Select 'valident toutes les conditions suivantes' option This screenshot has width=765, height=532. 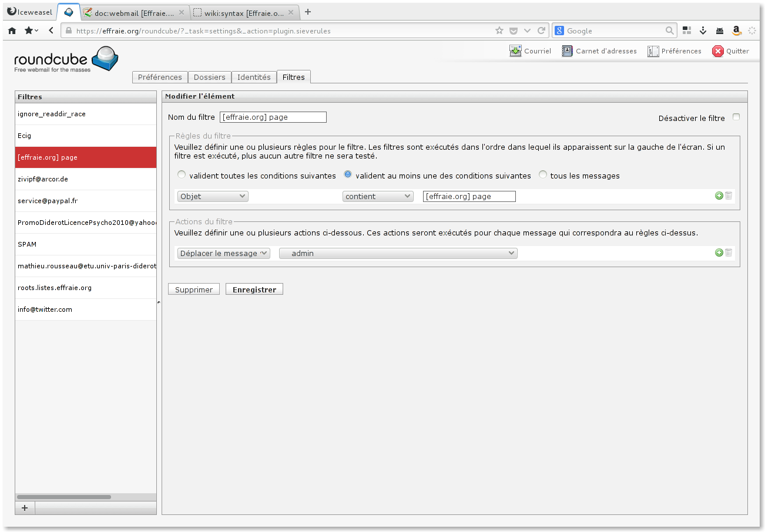click(182, 175)
